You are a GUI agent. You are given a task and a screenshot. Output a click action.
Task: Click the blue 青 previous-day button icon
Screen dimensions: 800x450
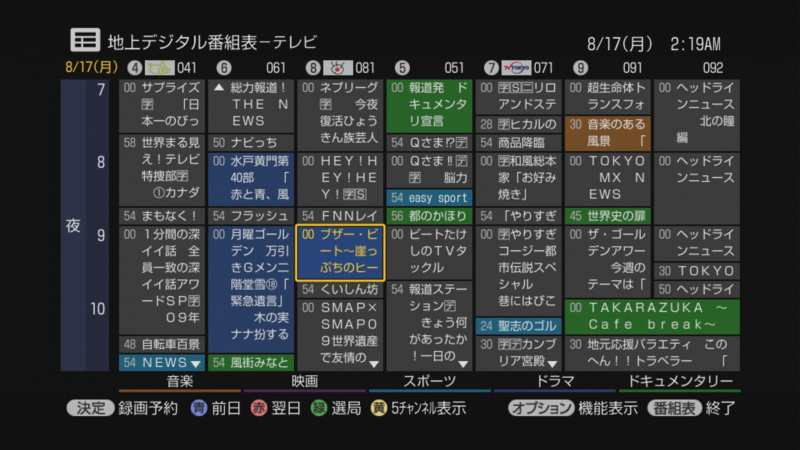point(199,408)
